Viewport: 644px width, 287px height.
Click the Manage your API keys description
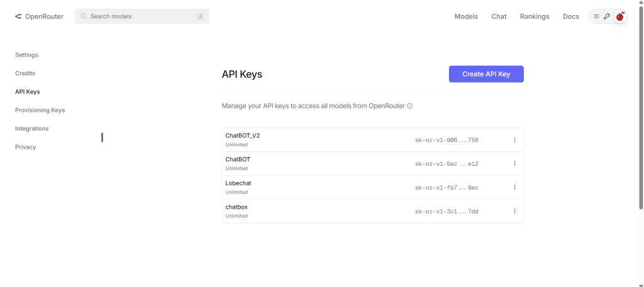tap(313, 106)
